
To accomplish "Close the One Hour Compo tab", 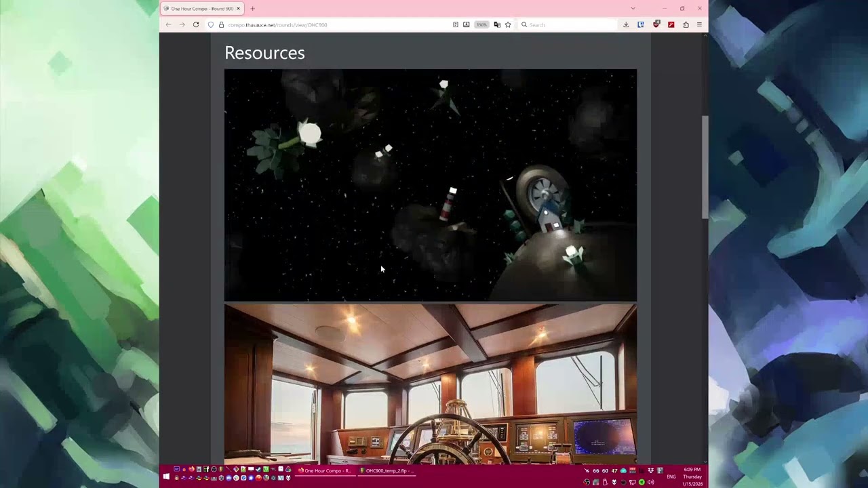I will [x=238, y=9].
